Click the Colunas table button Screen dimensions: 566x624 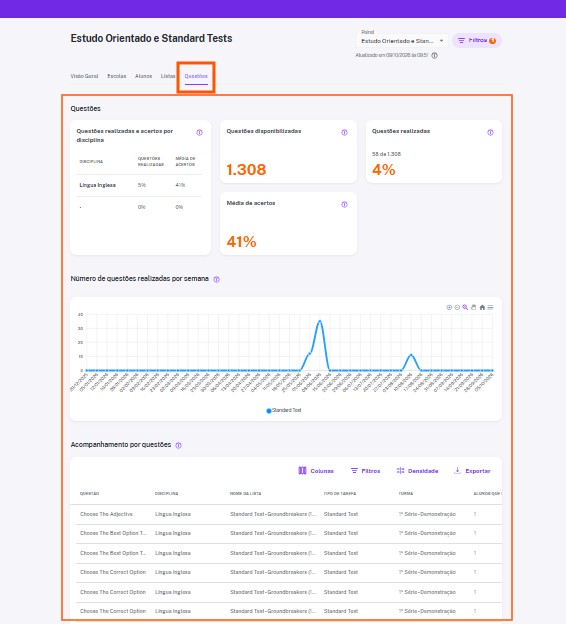pyautogui.click(x=316, y=471)
